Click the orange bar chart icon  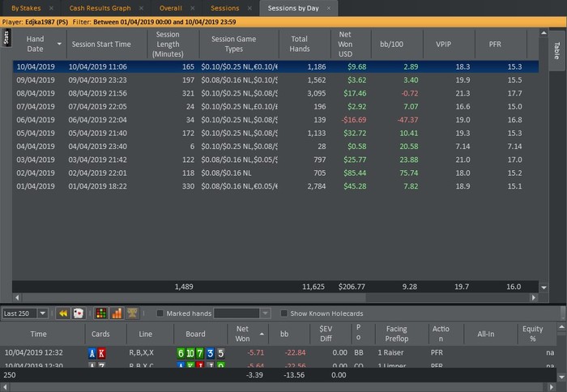117,313
